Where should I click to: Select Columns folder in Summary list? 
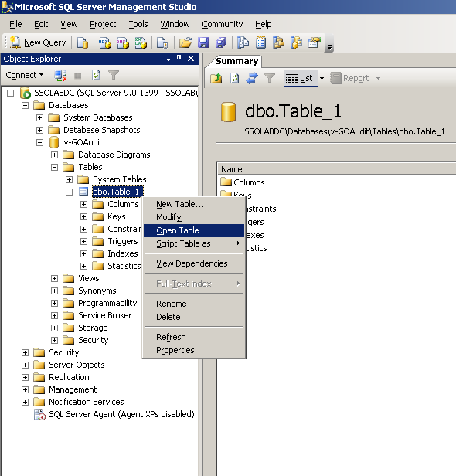point(243,182)
